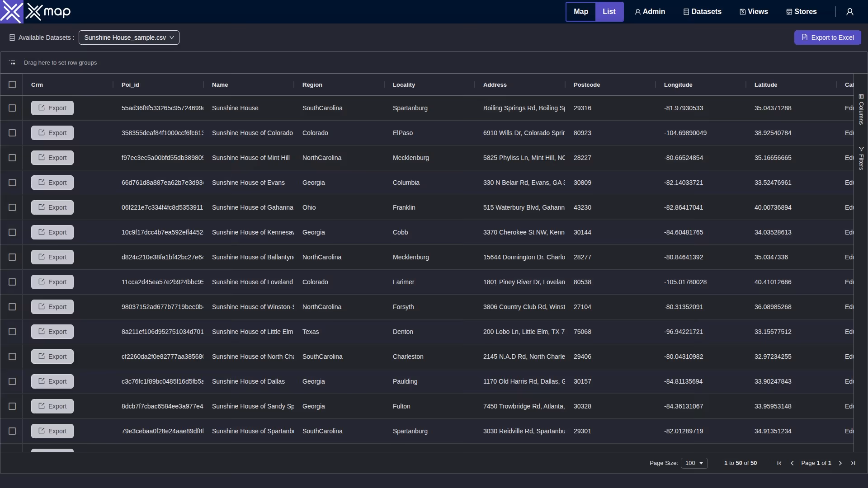Viewport: 868px width, 488px height.
Task: Open the Page Size dropdown
Action: 694,463
